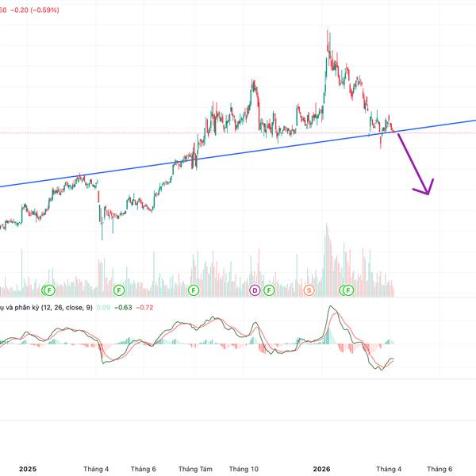Click the signal line value −0.72

coord(144,308)
